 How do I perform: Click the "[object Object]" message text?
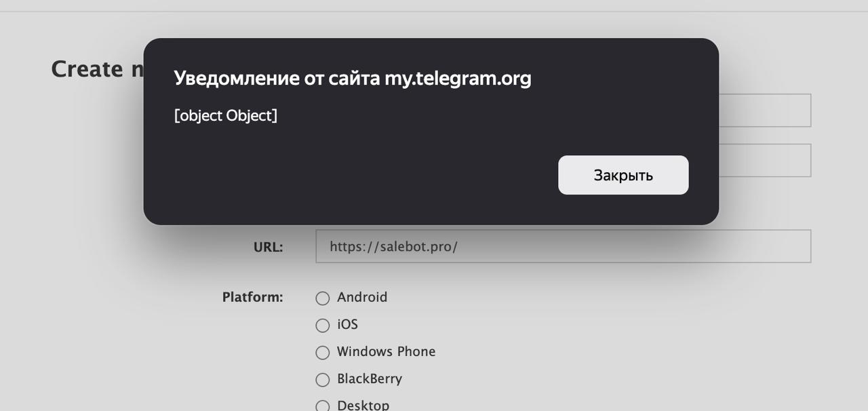pos(226,115)
